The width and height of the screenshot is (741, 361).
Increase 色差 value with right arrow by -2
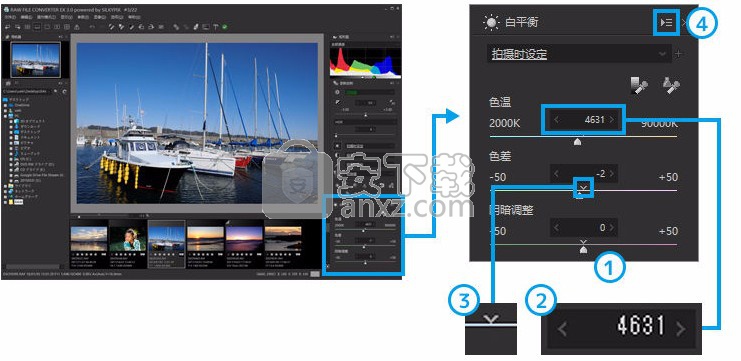[612, 174]
